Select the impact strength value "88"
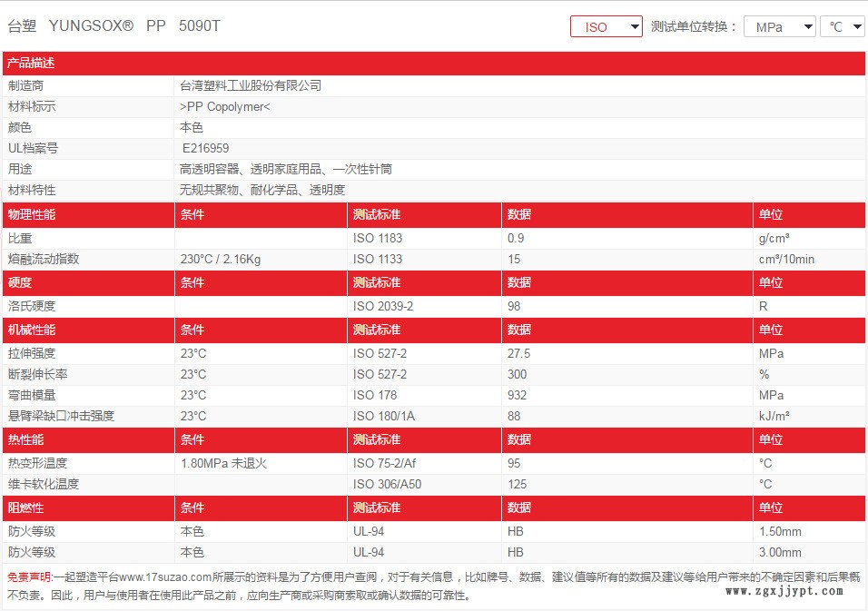This screenshot has height=611, width=868. click(514, 416)
